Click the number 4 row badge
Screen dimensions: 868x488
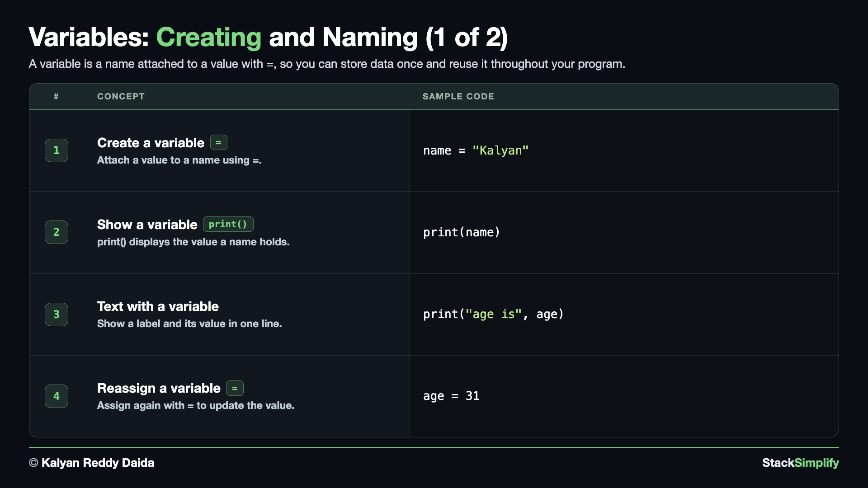coord(57,396)
